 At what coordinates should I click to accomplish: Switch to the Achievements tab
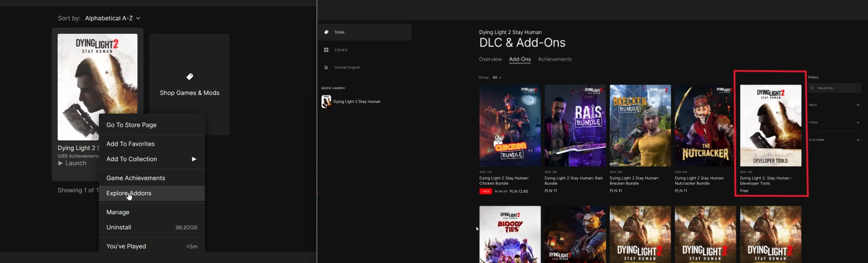coord(554,59)
